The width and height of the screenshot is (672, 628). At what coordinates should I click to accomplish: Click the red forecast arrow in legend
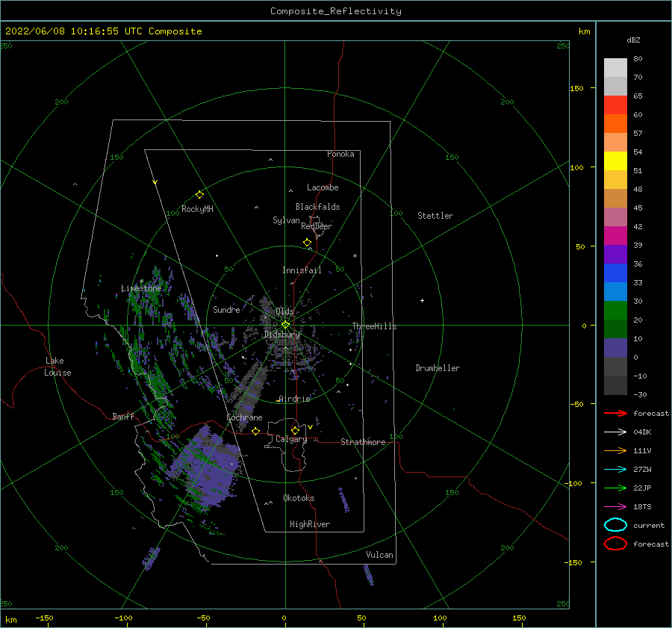[615, 413]
